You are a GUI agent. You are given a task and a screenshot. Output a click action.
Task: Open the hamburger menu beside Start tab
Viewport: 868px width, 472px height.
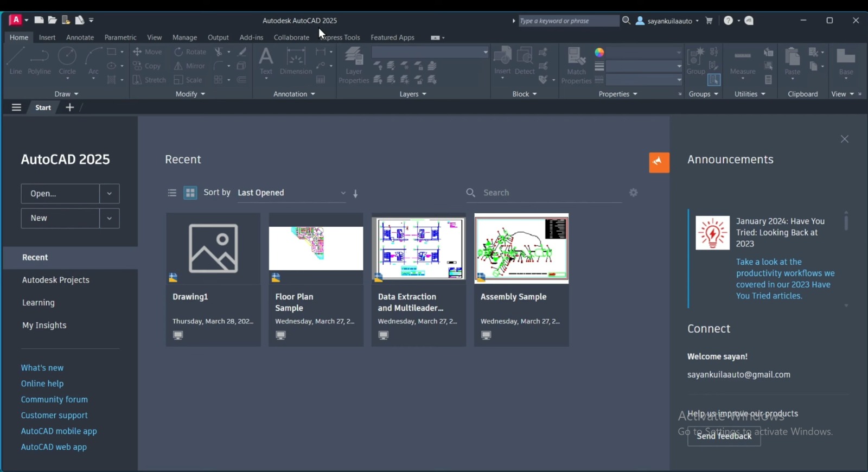tap(16, 107)
